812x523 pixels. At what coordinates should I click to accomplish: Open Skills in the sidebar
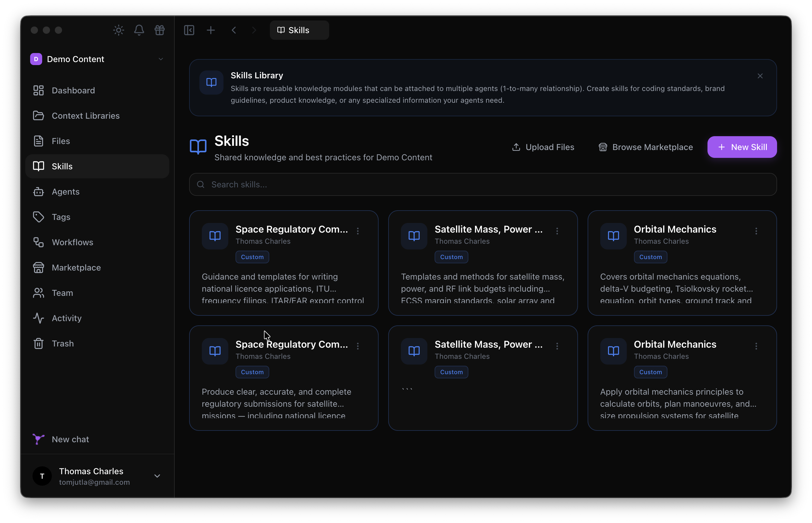click(97, 166)
